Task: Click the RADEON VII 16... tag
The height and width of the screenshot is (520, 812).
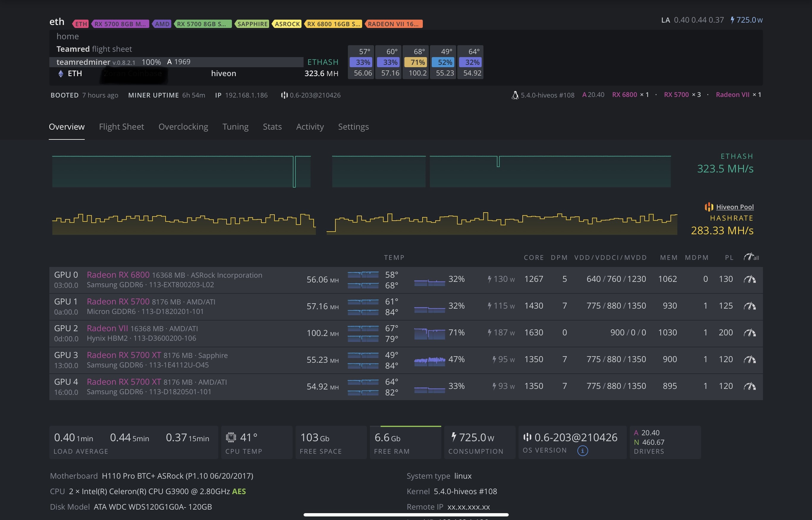Action: pos(394,24)
